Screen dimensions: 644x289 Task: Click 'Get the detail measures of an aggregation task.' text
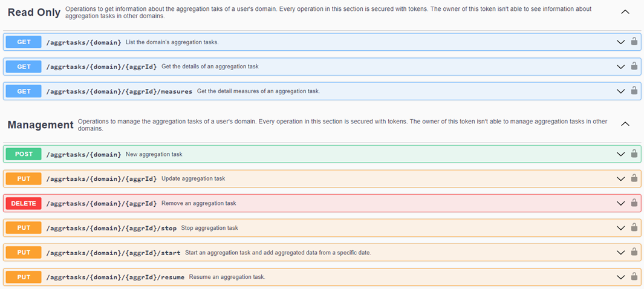[258, 91]
